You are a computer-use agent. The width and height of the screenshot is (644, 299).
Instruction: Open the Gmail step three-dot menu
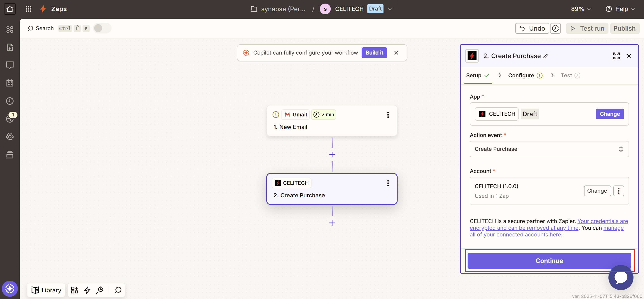388,115
